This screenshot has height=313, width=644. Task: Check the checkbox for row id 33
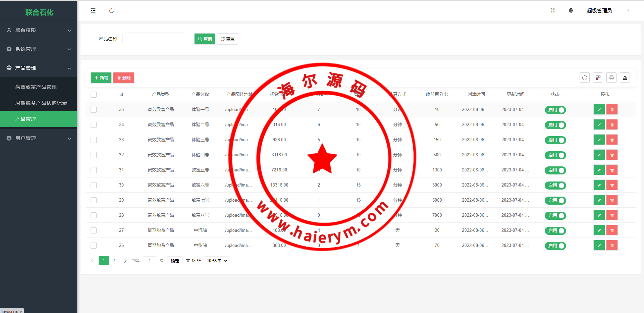click(94, 140)
